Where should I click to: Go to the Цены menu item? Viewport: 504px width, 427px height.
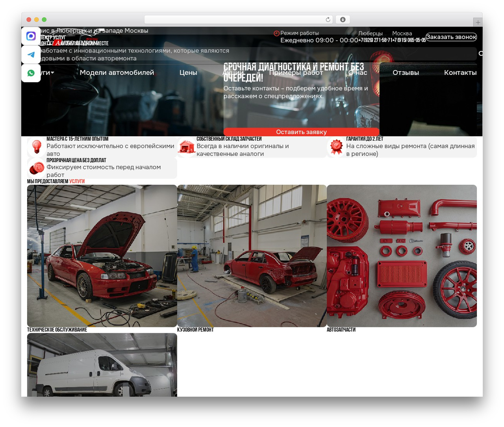[x=188, y=72]
